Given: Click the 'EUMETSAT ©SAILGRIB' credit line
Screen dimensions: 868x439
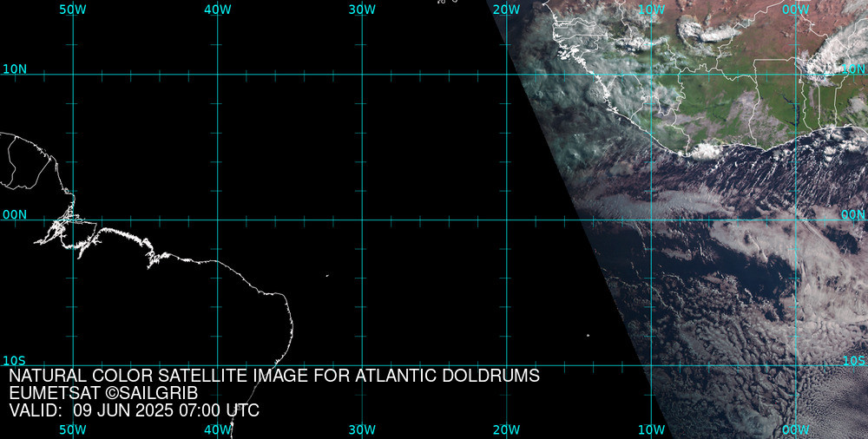Looking at the screenshot, I should (x=103, y=393).
